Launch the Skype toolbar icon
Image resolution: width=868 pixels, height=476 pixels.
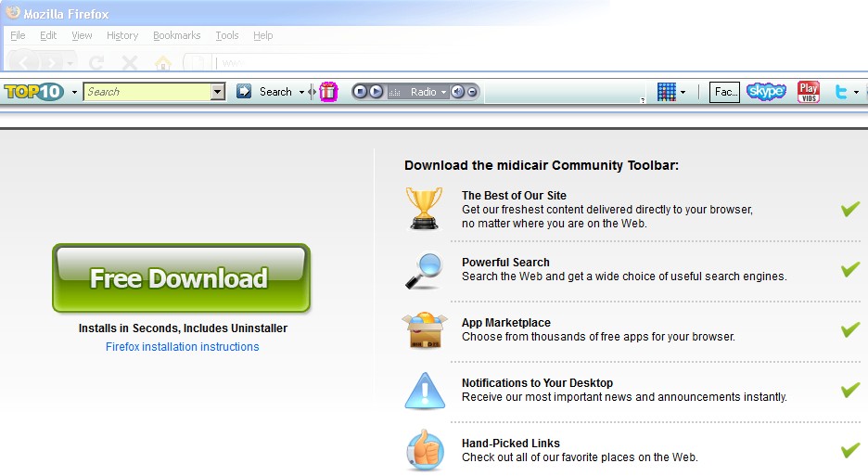[766, 92]
